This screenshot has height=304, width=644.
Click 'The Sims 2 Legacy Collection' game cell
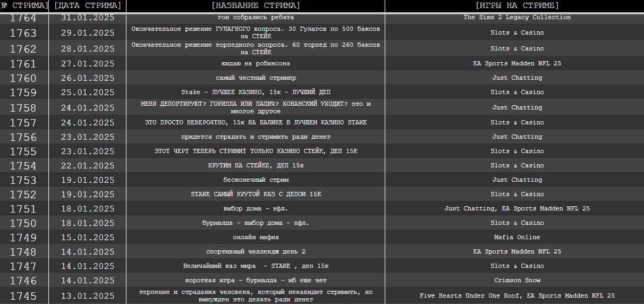[x=517, y=18]
